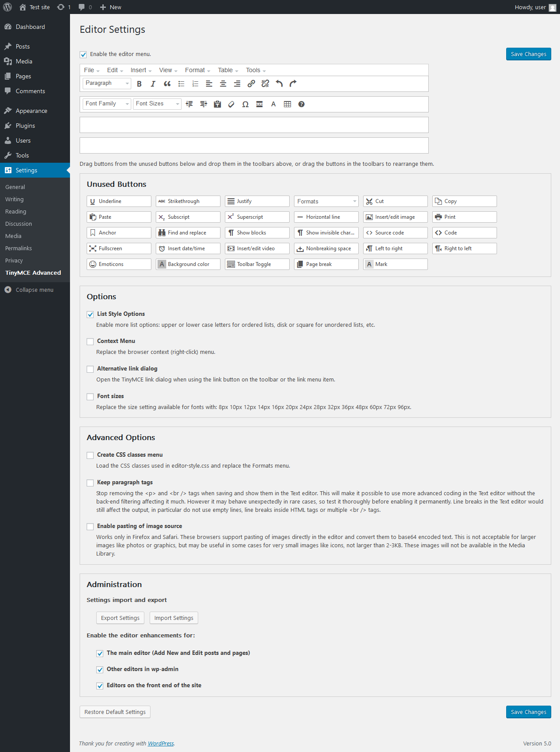Open Appearance in the sidebar
The height and width of the screenshot is (752, 560).
[35, 111]
